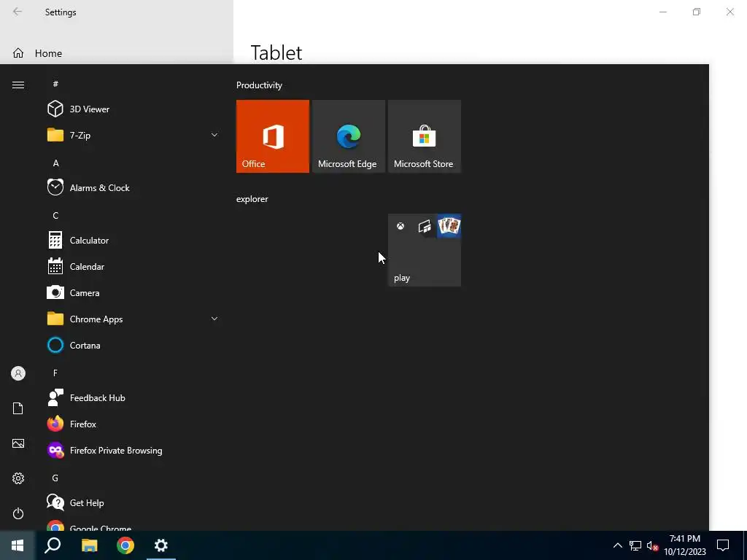Click the # section header
This screenshot has height=560, width=747.
tap(55, 85)
